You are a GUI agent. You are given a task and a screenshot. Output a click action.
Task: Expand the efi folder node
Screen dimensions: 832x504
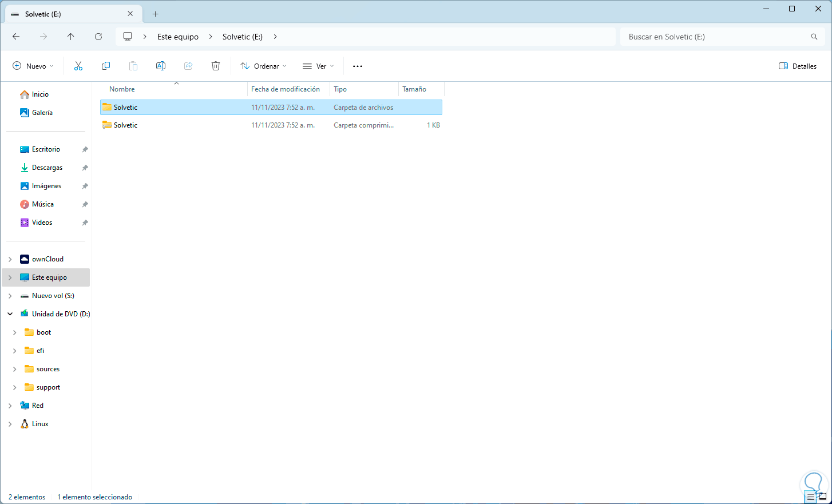(15, 351)
